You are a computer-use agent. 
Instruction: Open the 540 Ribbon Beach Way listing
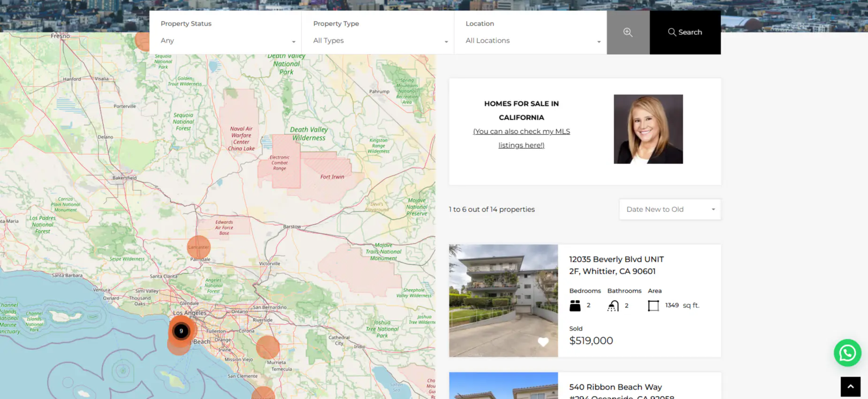[621, 392]
